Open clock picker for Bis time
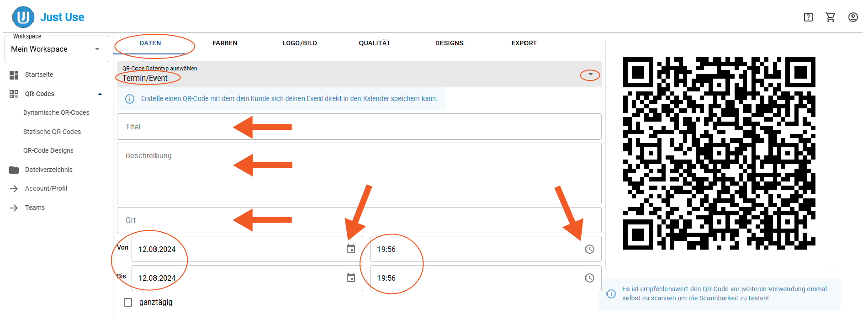 click(x=590, y=278)
